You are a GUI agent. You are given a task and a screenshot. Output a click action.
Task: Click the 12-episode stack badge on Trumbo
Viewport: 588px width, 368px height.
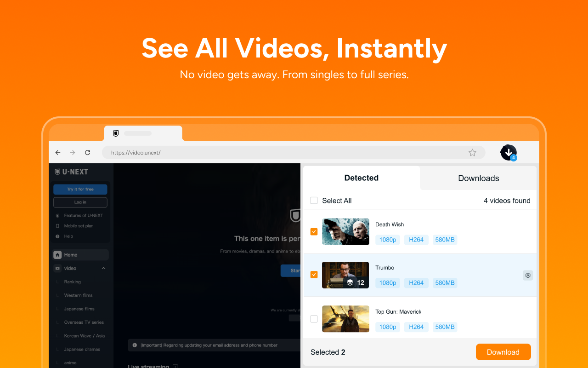pos(356,282)
